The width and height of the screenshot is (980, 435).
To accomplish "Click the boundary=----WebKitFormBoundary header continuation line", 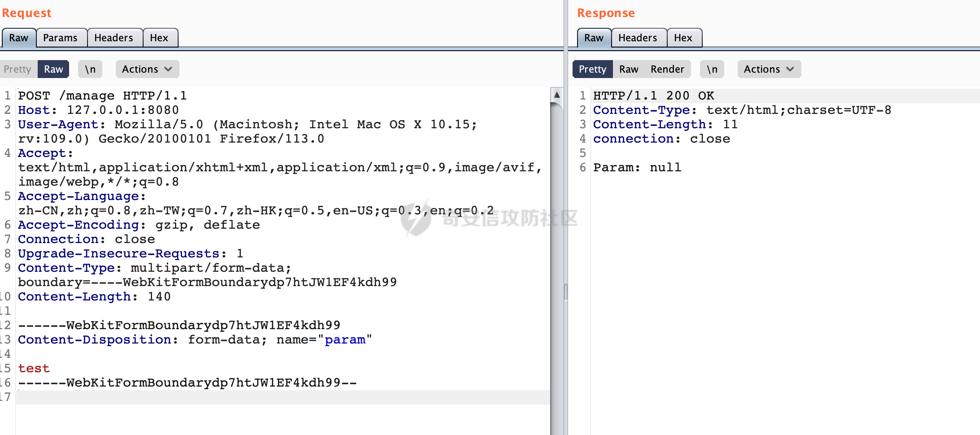I will coord(207,282).
